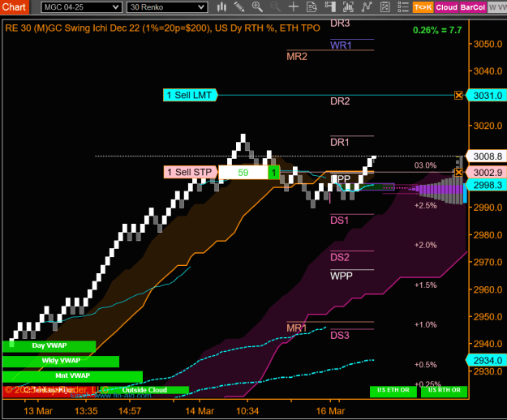Viewport: 507px width, 420px height.
Task: Click the 3050.0 price axis label
Action: (488, 44)
